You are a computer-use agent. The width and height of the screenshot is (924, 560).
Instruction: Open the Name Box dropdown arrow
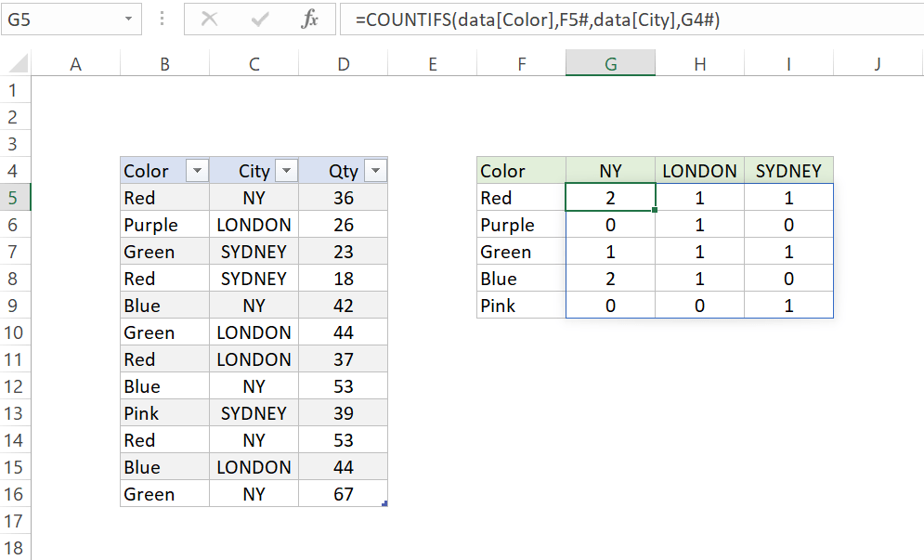128,19
